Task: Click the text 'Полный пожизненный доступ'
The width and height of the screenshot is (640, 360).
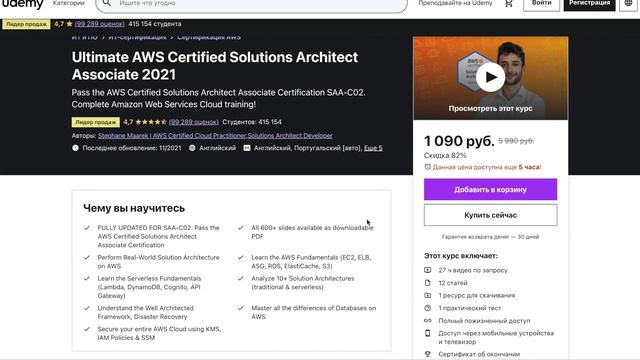Action: click(x=484, y=321)
